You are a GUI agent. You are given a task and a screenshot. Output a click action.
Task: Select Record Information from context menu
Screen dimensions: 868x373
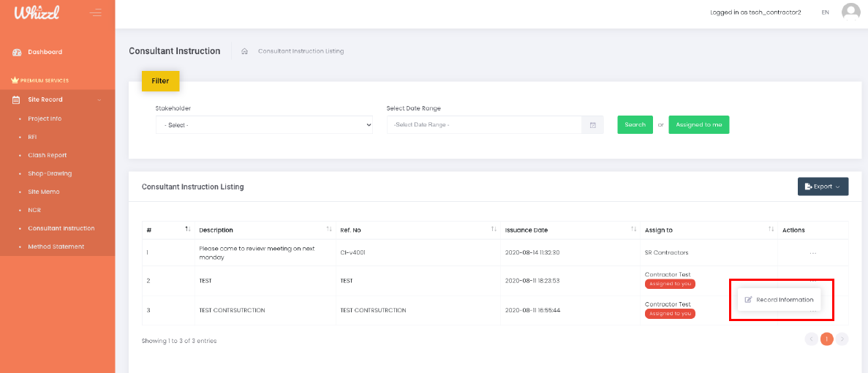[780, 300]
